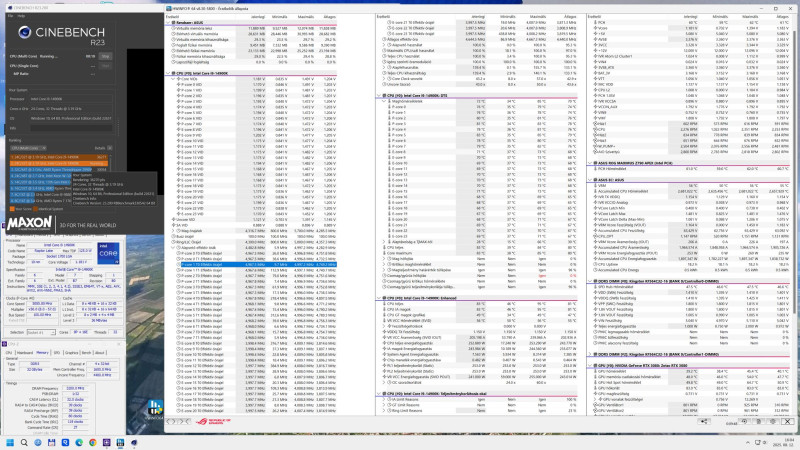This screenshot has width=800, height=450.
Task: Open the blue Q app in taskbar
Action: coord(65,442)
